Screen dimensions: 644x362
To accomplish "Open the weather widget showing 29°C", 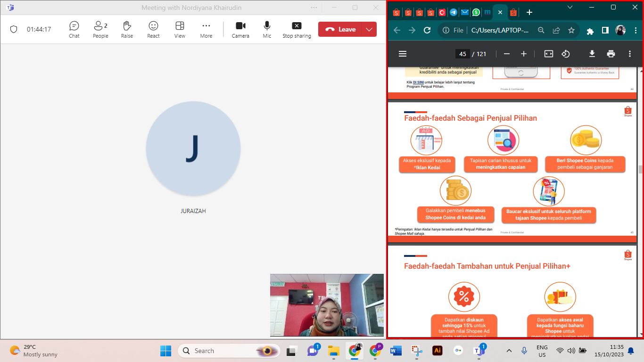I will coord(34,351).
